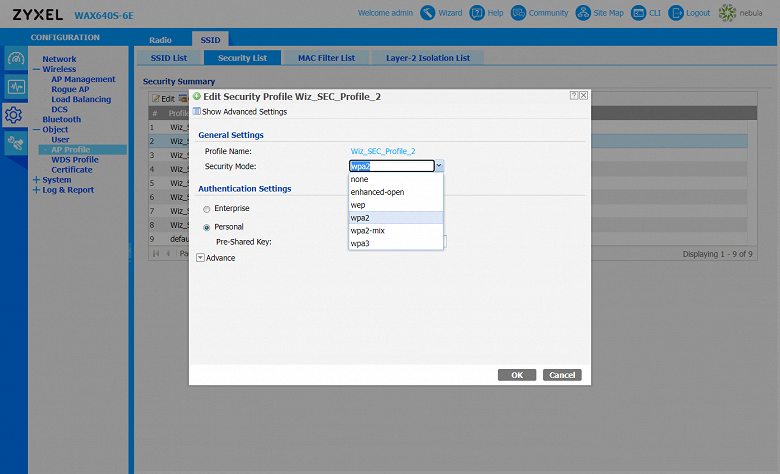Open the Wizard icon in header
780x474 pixels.
click(x=427, y=13)
